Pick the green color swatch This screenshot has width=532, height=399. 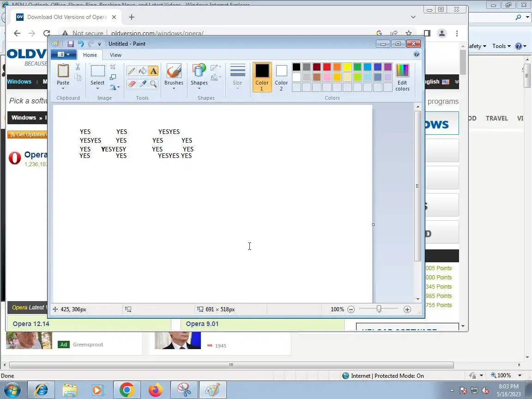357,67
